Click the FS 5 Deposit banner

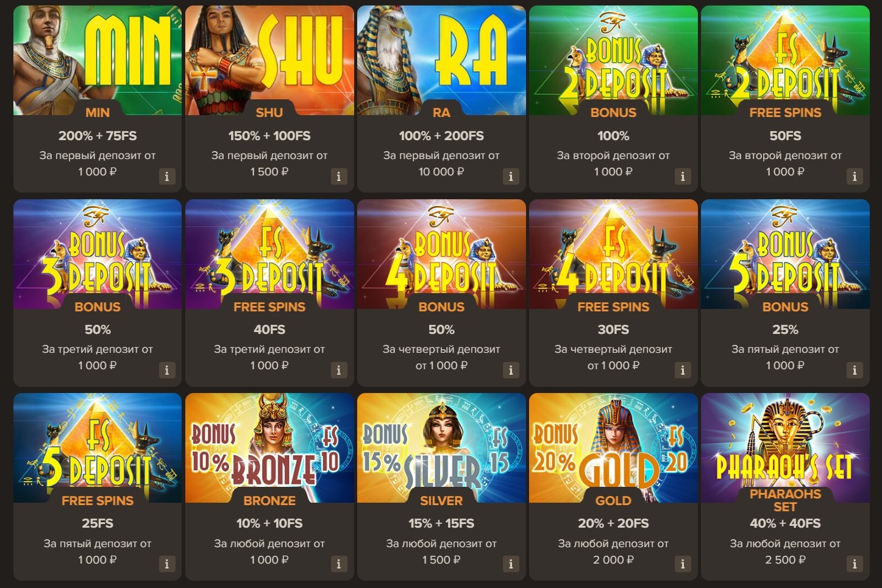tap(98, 448)
